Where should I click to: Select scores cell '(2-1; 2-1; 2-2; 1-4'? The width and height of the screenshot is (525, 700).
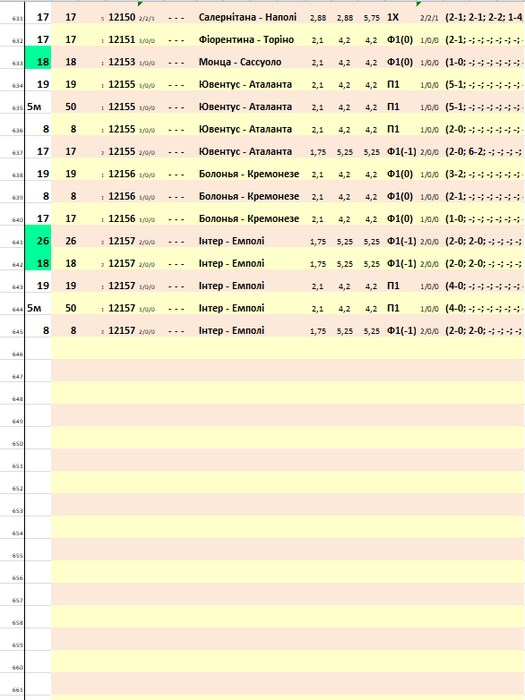pos(484,17)
